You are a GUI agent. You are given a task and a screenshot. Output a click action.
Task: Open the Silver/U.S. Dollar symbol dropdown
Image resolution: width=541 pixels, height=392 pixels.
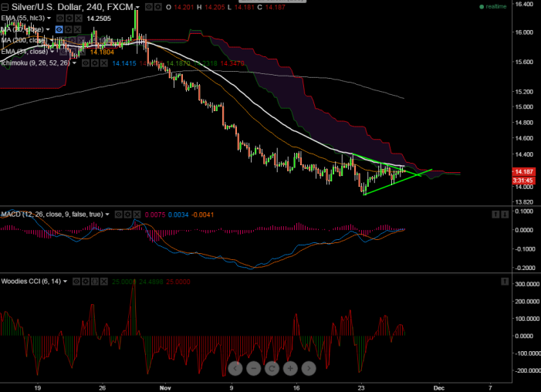tap(137, 7)
